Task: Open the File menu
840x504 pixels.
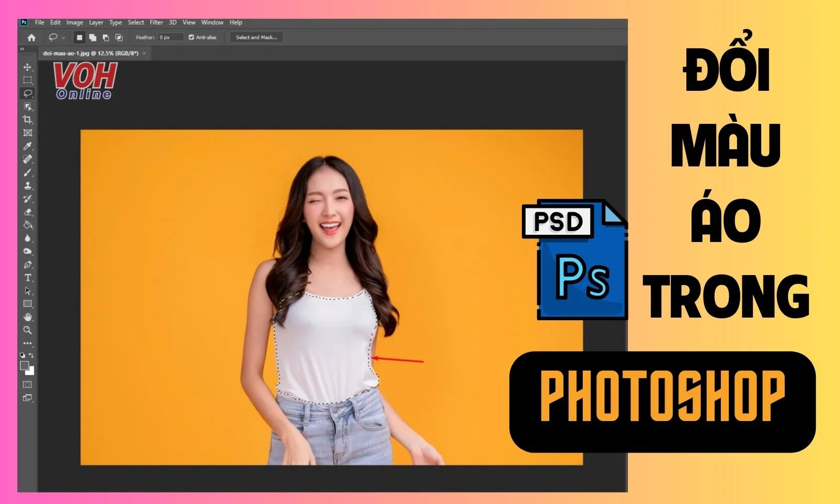Action: [x=39, y=23]
